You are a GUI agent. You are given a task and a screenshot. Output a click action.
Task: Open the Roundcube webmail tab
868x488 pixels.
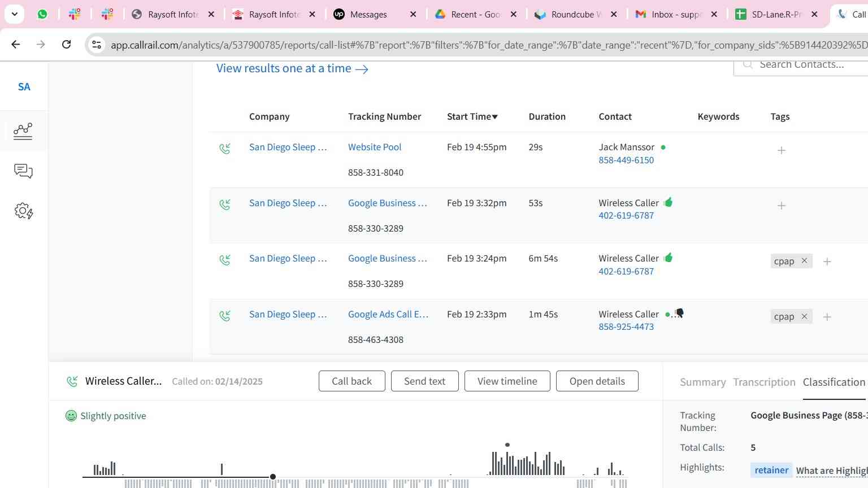click(x=576, y=14)
